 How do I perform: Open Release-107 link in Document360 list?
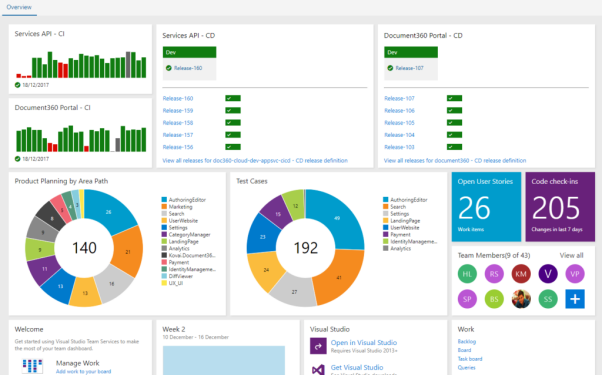point(399,98)
